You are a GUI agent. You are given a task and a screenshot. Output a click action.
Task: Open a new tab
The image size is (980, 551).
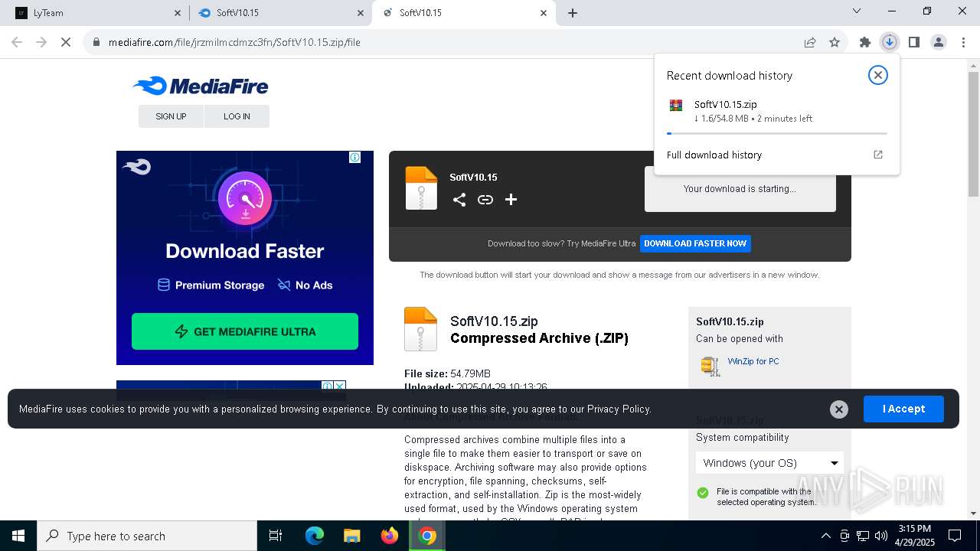[x=573, y=13]
